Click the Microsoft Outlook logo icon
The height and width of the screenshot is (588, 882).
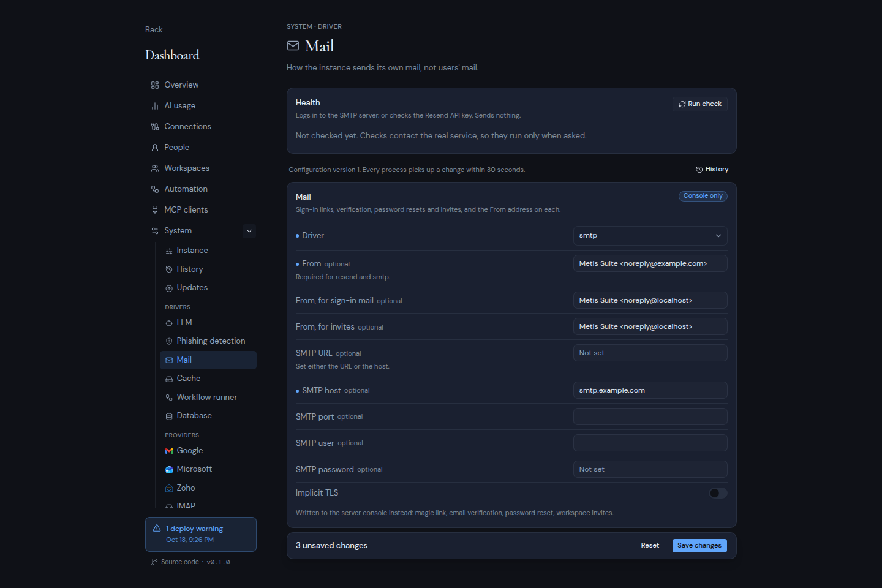(169, 469)
